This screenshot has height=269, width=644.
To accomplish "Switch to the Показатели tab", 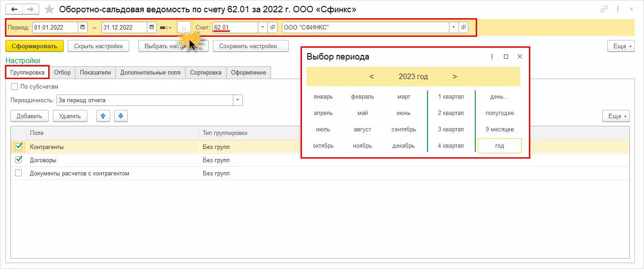I will (x=96, y=72).
